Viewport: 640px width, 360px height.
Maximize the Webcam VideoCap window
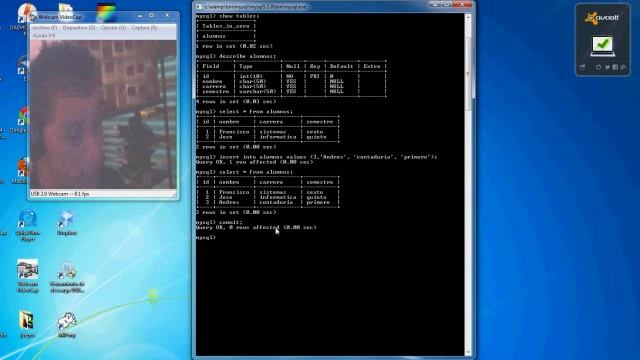click(x=152, y=16)
